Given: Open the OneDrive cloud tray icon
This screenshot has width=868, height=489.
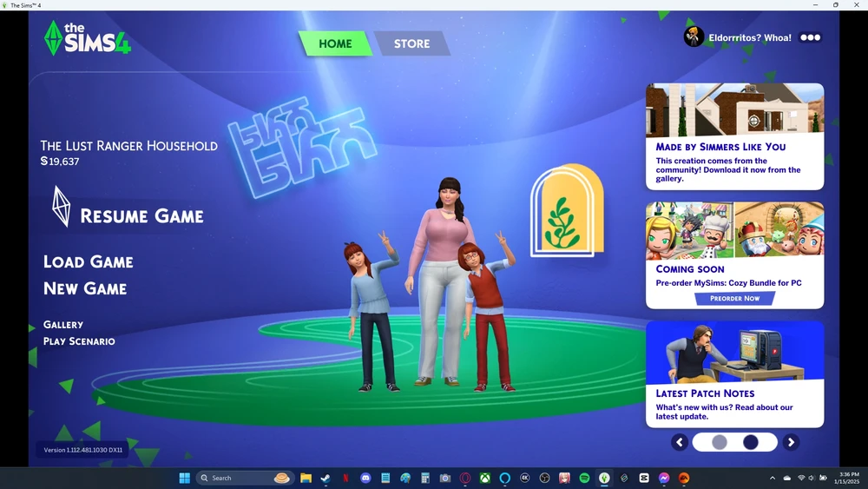Looking at the screenshot, I should click(787, 478).
